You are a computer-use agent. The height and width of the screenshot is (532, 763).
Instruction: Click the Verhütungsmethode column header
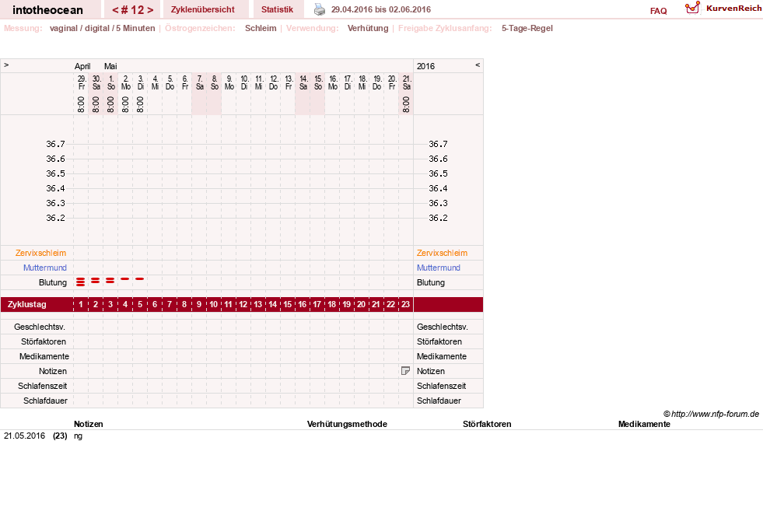coord(347,424)
